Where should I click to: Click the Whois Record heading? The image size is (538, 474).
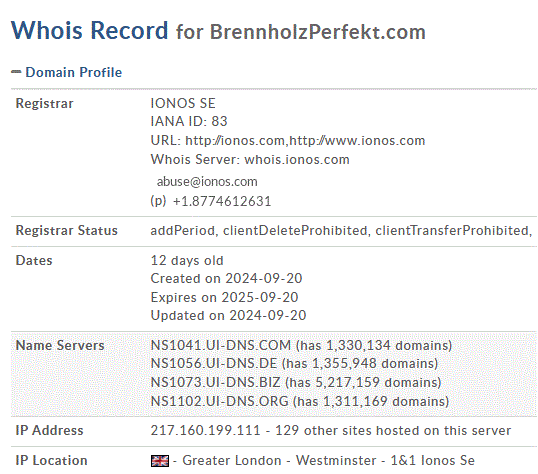[90, 31]
